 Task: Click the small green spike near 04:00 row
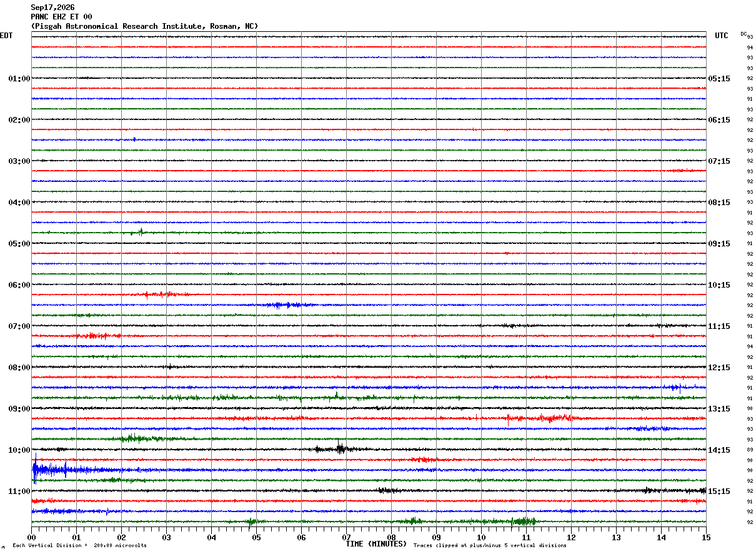pos(141,232)
